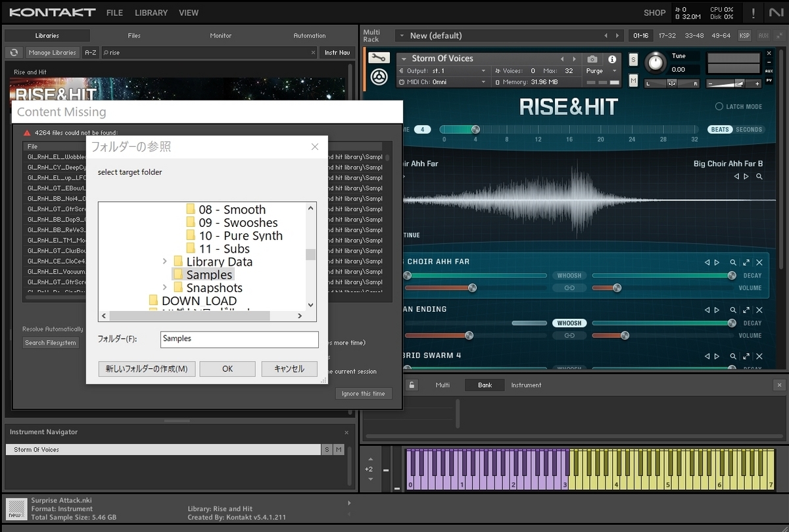Switch to the Files browser tab
This screenshot has height=532, width=789.
pos(134,36)
